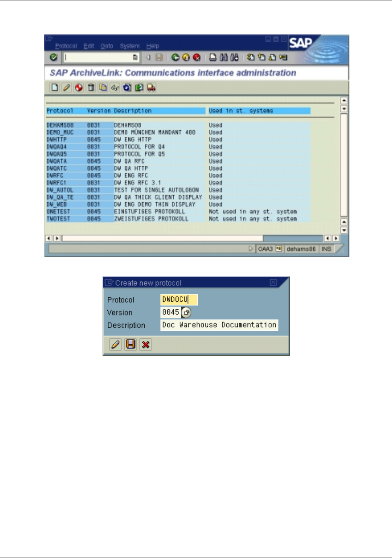Select the DWRFC protocol entry
The height and width of the screenshot is (558, 392).
click(x=55, y=176)
